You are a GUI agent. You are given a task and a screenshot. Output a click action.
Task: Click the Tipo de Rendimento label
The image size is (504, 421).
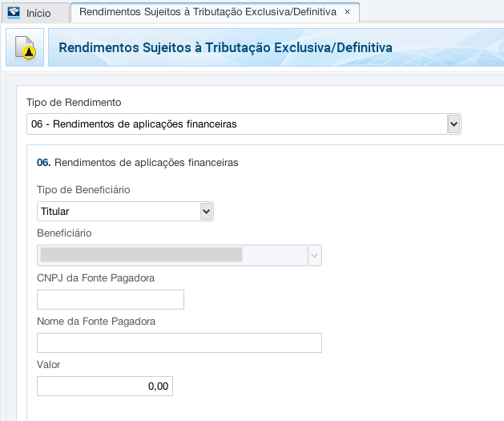click(x=74, y=103)
